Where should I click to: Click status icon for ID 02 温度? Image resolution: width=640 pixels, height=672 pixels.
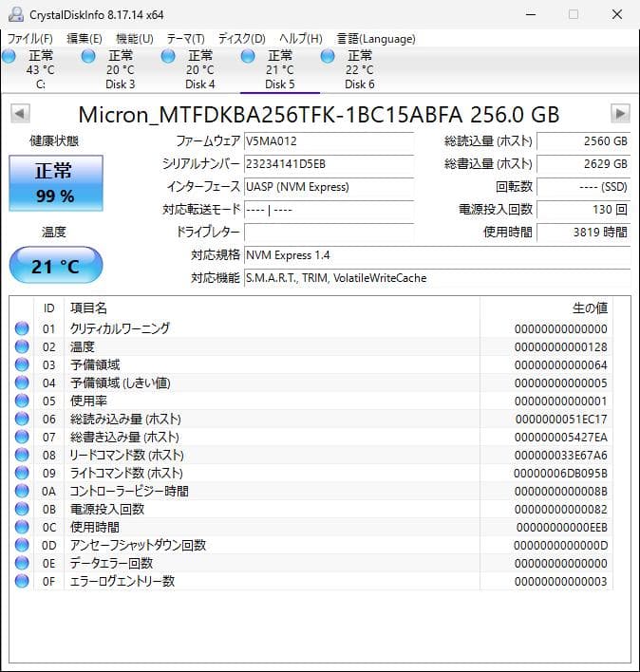pyautogui.click(x=22, y=346)
